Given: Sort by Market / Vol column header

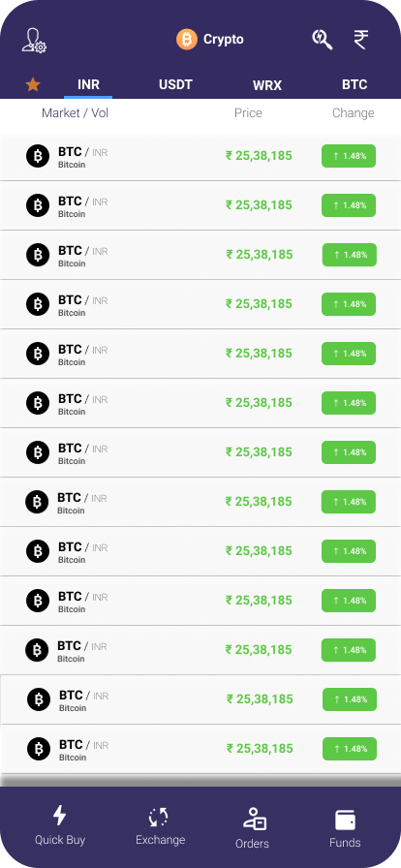Looking at the screenshot, I should 76,113.
